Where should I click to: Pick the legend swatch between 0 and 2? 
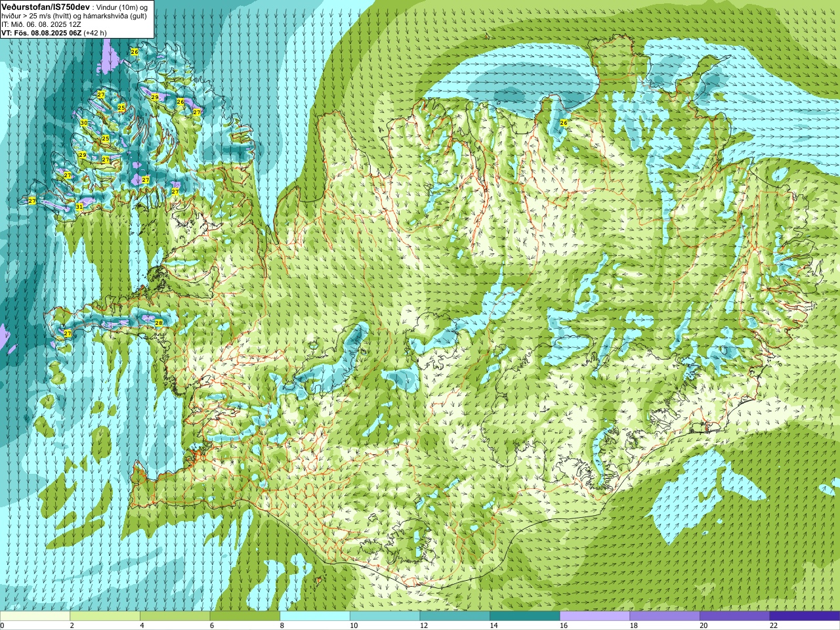click(35, 616)
